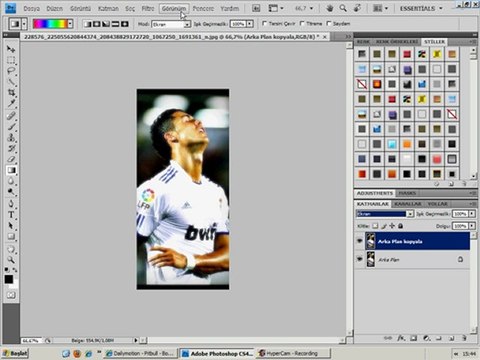Open the tool preset picker dropdown

pos(24,24)
